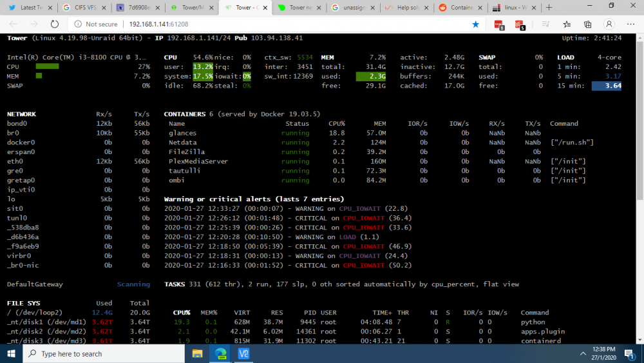
Task: Close the active Tower - C tab
Action: [265, 7]
